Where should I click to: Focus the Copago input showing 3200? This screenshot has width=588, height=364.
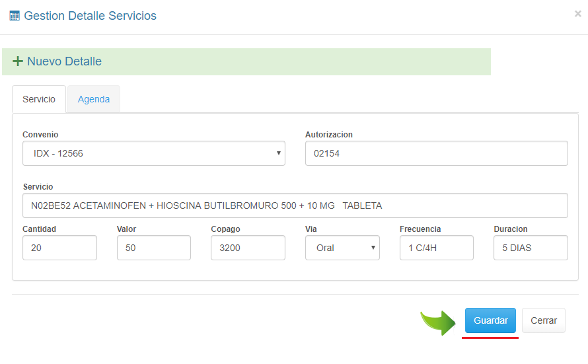point(248,248)
